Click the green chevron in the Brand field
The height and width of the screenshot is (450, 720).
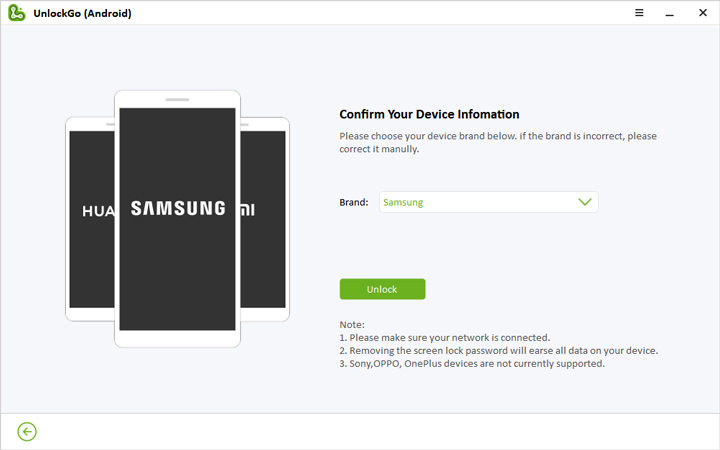pyautogui.click(x=585, y=202)
